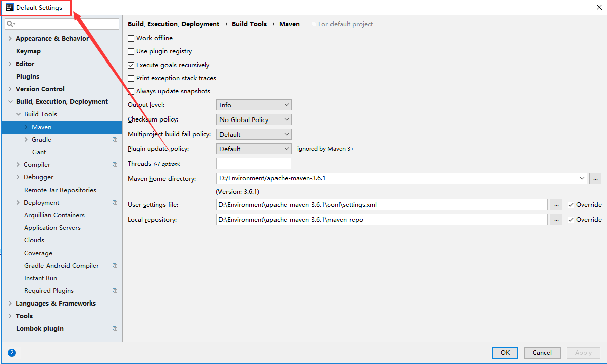Click the OK button

[x=505, y=353]
